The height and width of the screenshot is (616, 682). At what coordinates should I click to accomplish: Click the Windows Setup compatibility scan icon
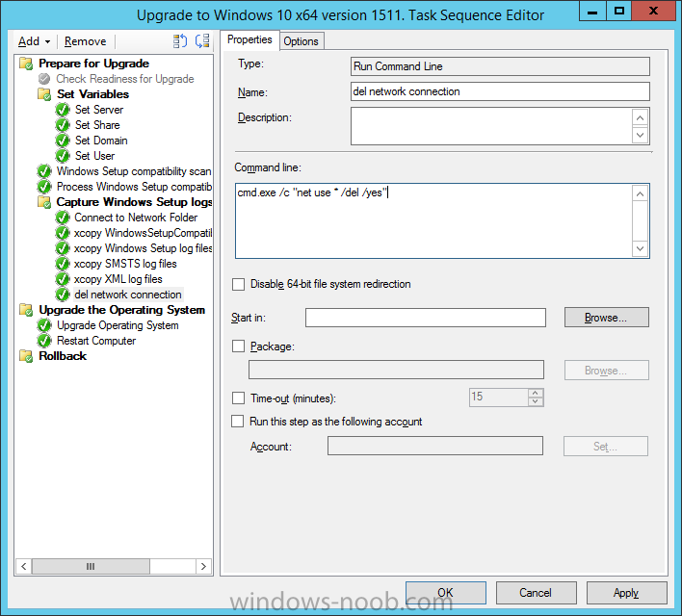click(44, 171)
